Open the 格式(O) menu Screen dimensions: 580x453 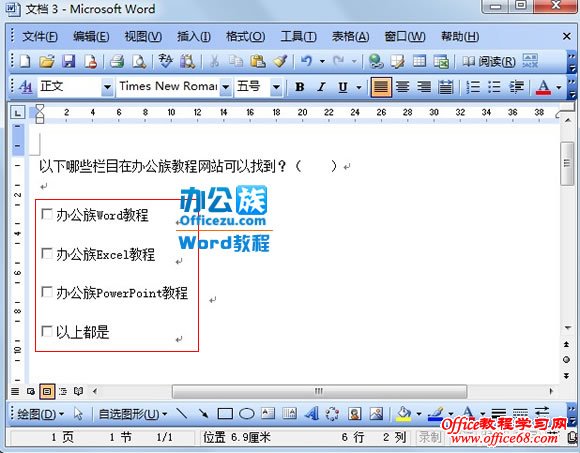[x=246, y=37]
